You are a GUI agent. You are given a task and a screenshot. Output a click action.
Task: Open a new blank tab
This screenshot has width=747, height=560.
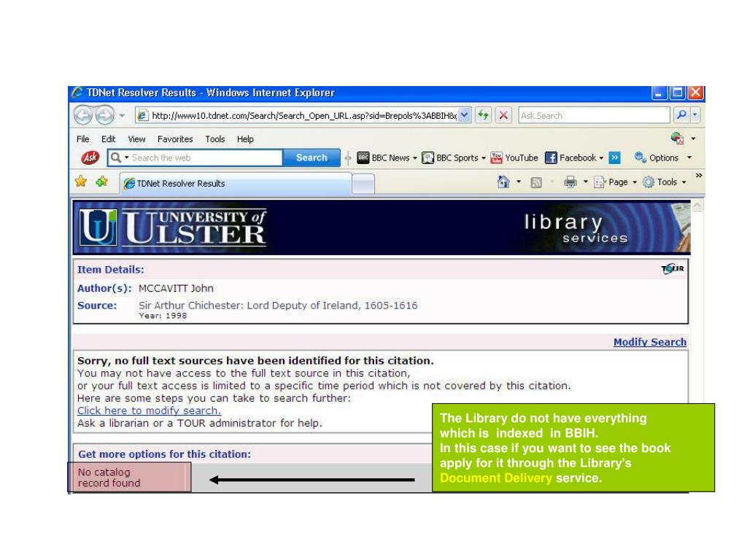[x=363, y=184]
